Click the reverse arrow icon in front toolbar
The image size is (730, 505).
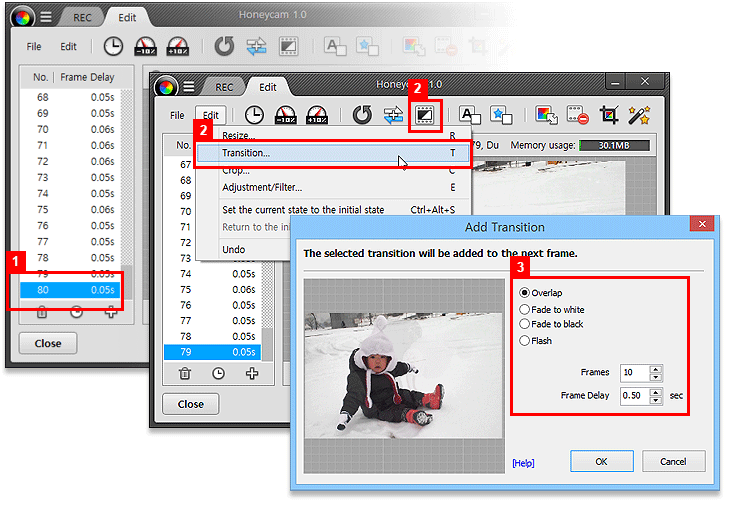pyautogui.click(x=362, y=116)
